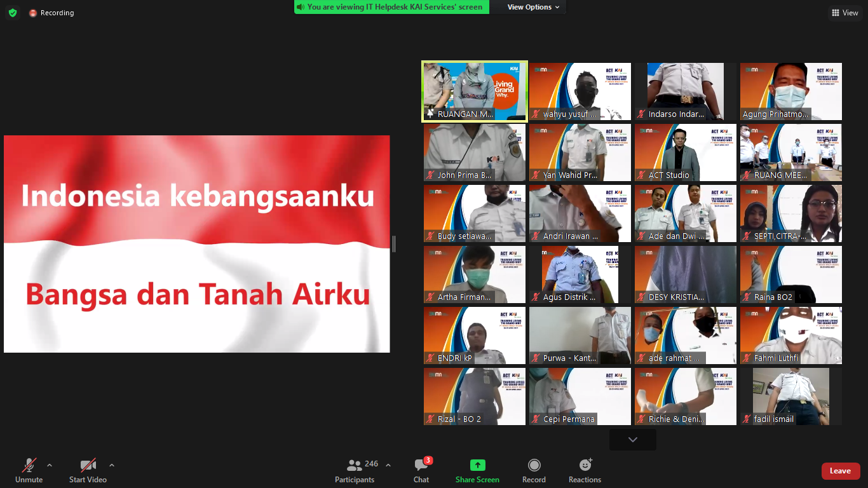Select the Fahmi Luthfi video tile
868x488 pixels.
pos(790,335)
